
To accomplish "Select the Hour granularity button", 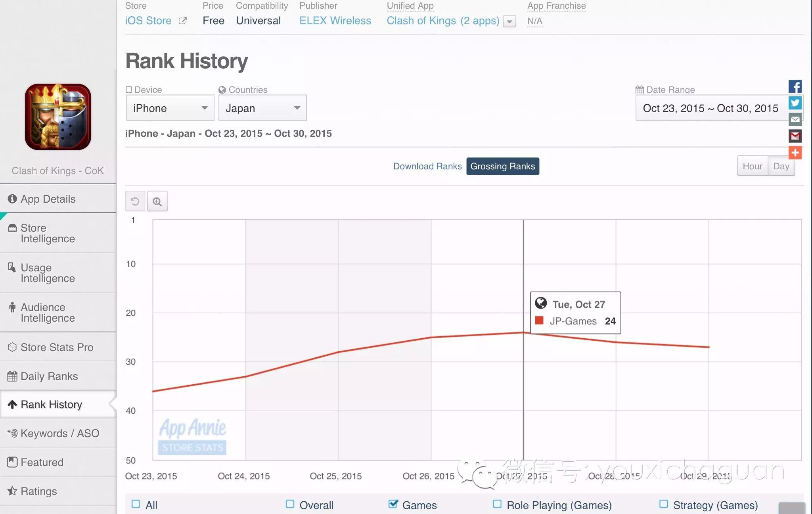I will tap(752, 166).
